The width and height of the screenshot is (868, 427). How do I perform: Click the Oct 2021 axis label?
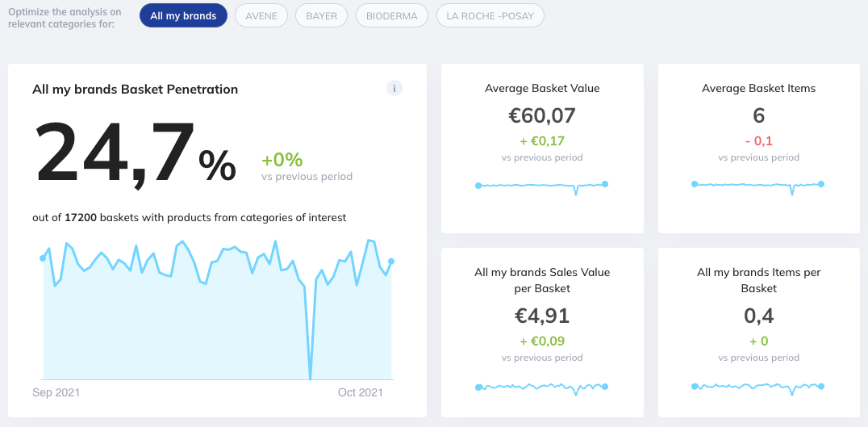click(360, 392)
